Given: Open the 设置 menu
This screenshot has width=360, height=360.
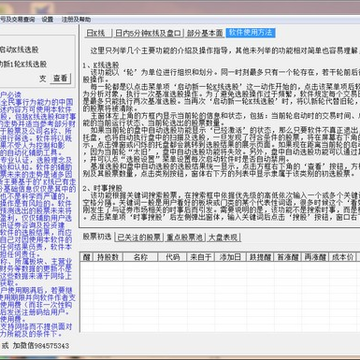Looking at the screenshot, I should pyautogui.click(x=47, y=19).
